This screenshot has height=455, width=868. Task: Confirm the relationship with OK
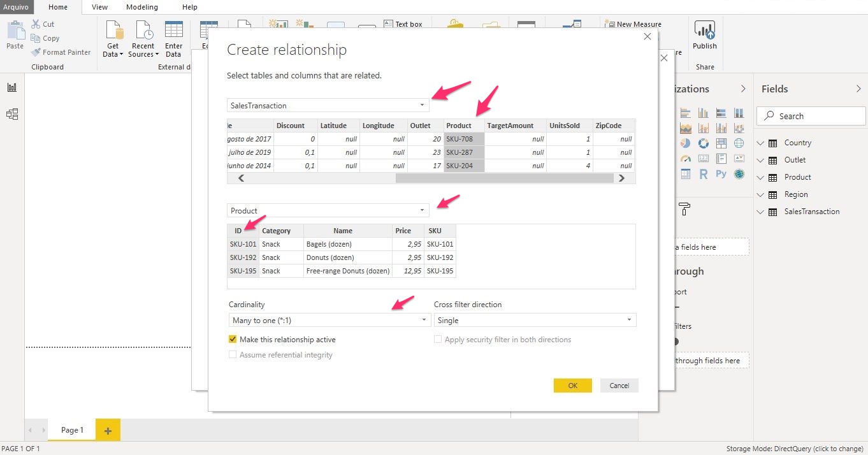coord(572,386)
